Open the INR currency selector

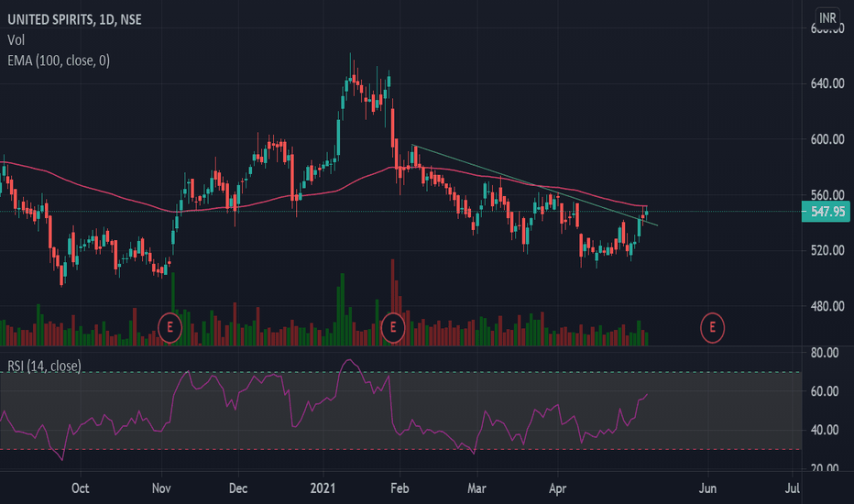(x=827, y=18)
